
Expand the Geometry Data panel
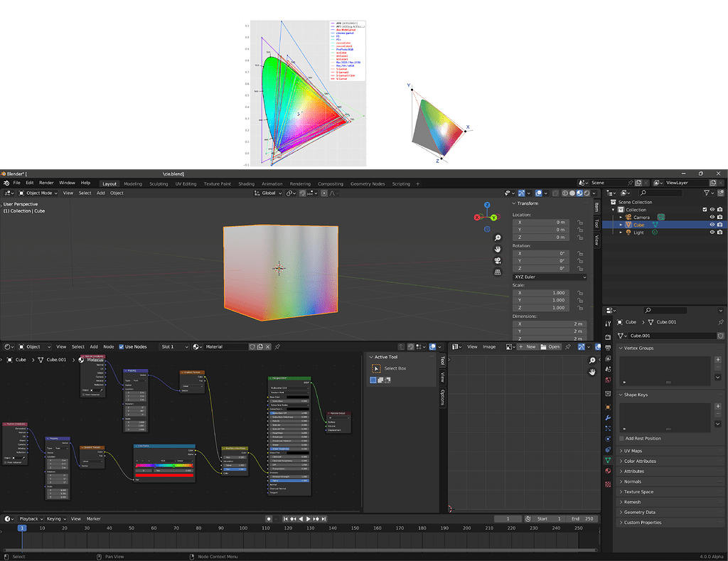(x=639, y=512)
